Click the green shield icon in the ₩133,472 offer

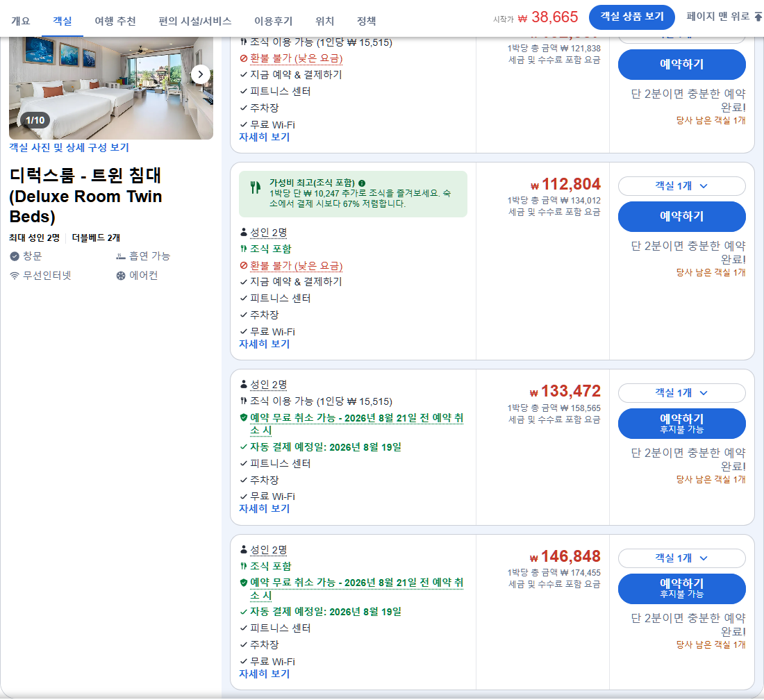[244, 417]
